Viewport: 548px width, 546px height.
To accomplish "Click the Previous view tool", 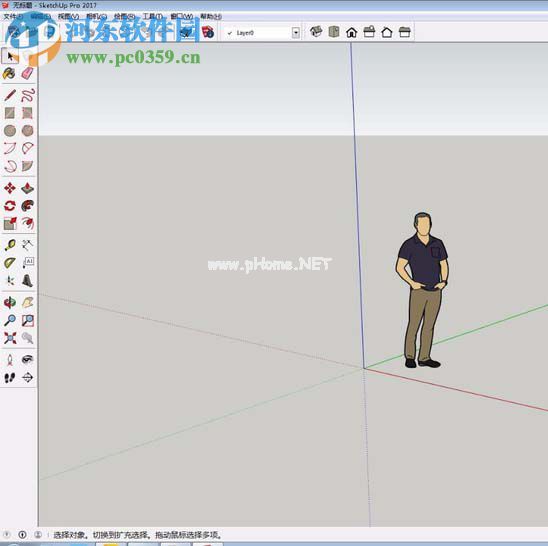I will pos(28,338).
